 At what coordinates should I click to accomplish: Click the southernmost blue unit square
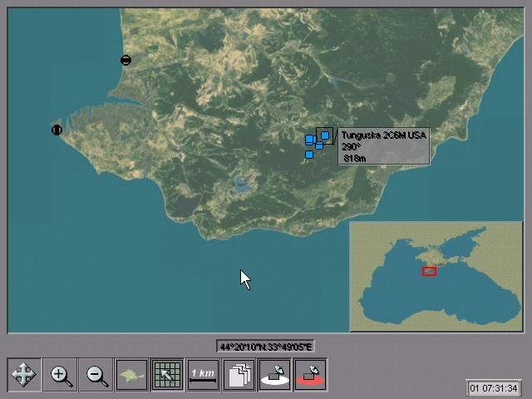click(x=309, y=155)
